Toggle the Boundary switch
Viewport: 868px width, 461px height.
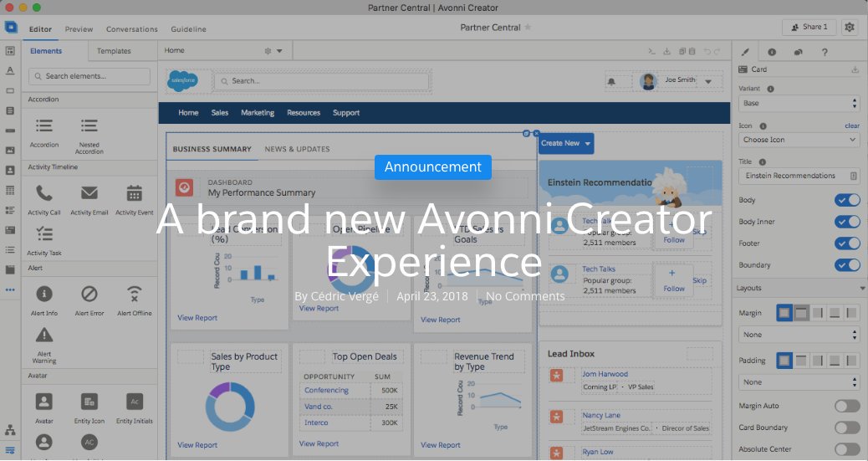pyautogui.click(x=847, y=265)
